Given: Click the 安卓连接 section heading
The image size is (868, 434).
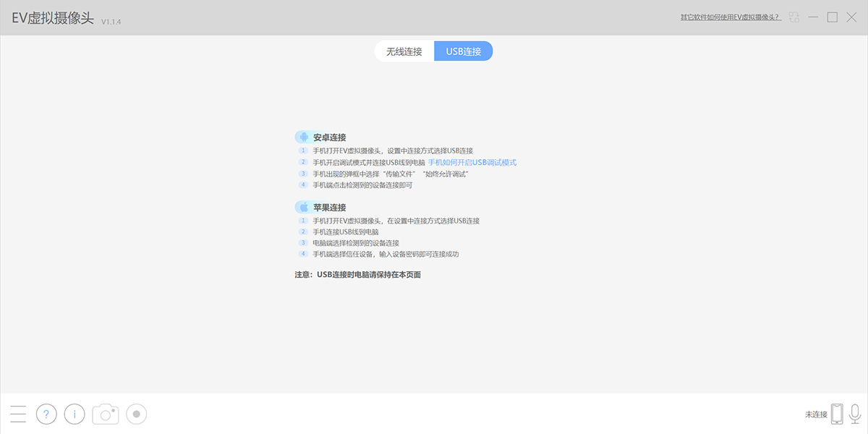Looking at the screenshot, I should coord(329,137).
